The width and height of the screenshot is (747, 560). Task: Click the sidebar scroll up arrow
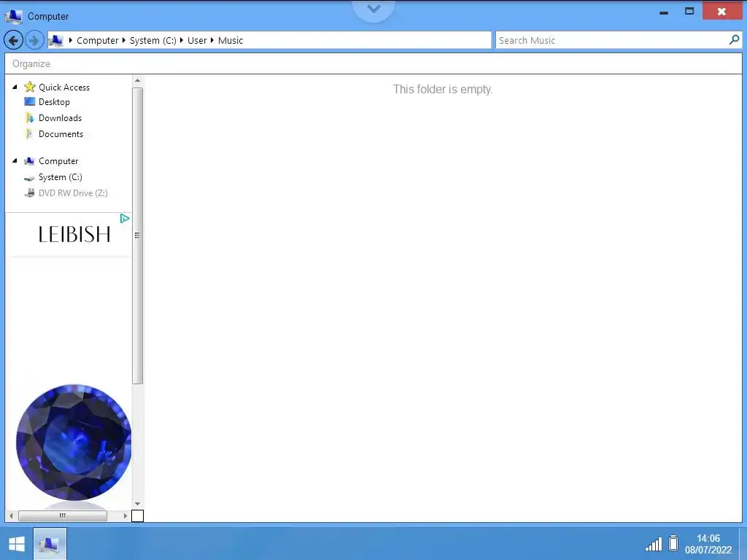tap(137, 80)
